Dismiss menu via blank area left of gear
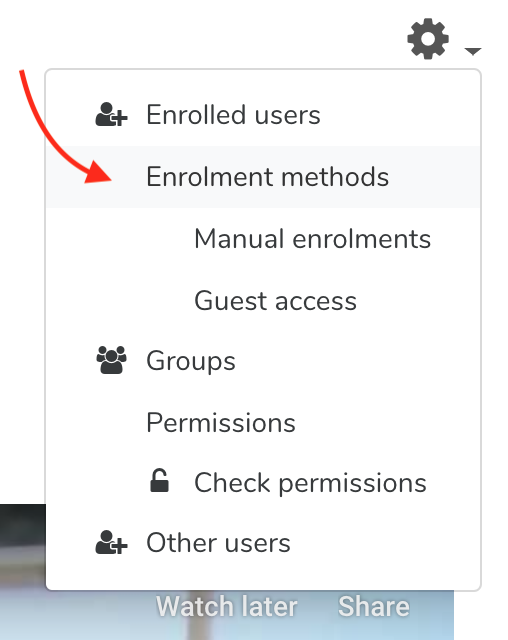508x640 pixels. point(204,35)
